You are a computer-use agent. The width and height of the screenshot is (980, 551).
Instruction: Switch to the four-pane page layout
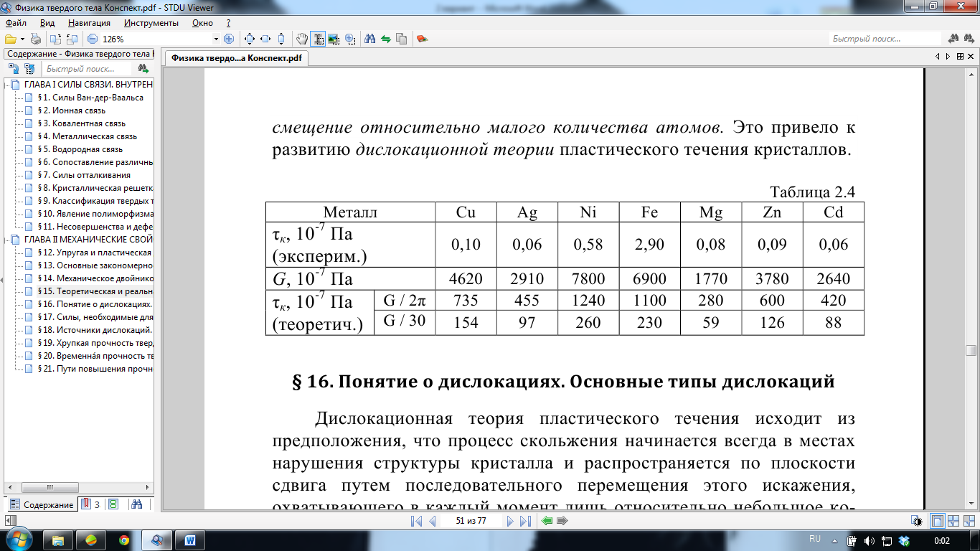click(x=953, y=521)
